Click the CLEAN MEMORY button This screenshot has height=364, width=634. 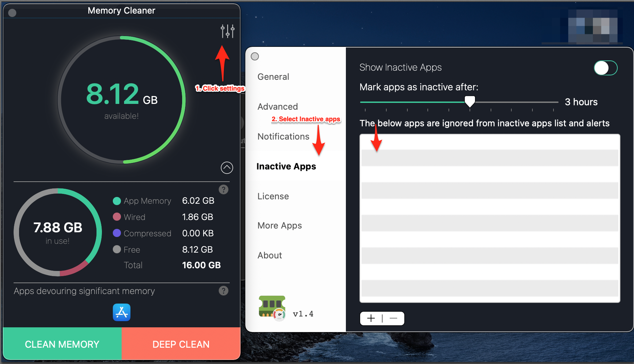coord(62,344)
